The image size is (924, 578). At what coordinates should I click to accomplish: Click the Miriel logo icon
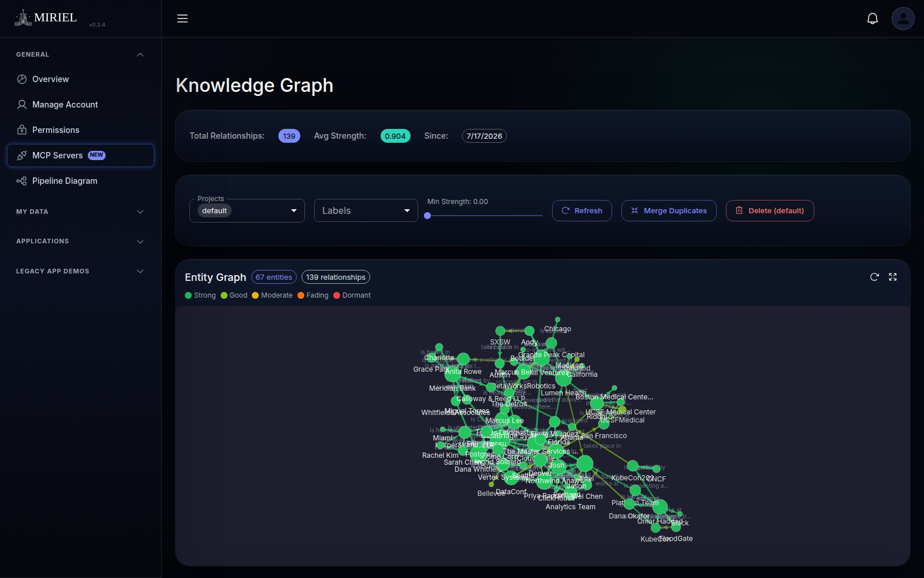[23, 18]
